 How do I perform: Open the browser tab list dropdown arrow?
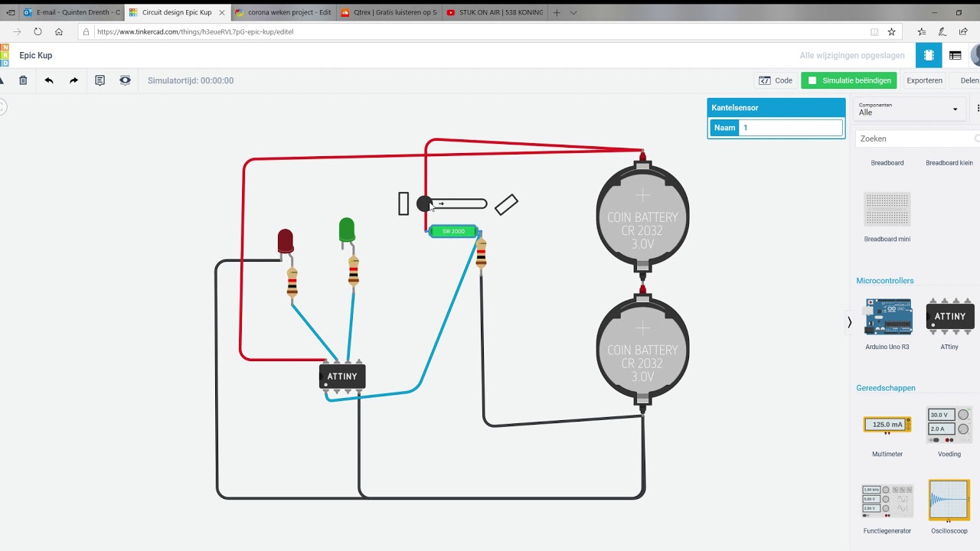(573, 12)
